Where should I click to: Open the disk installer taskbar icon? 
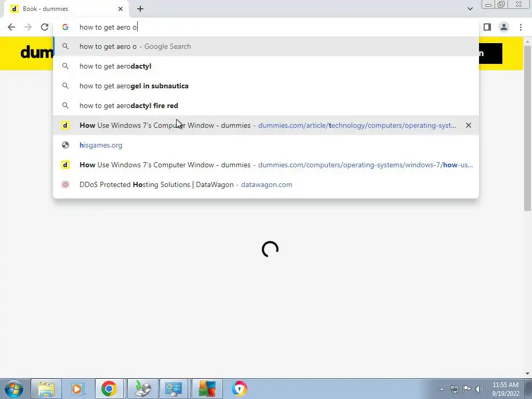142,389
